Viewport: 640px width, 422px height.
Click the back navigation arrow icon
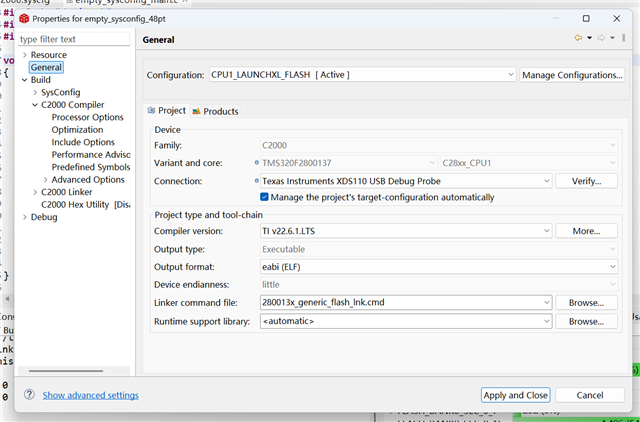[x=578, y=39]
